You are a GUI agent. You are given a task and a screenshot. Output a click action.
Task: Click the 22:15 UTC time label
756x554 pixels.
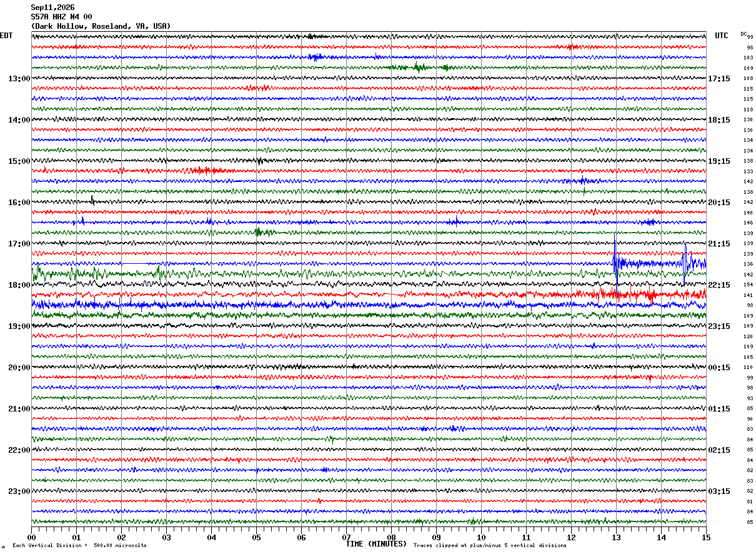click(x=719, y=285)
